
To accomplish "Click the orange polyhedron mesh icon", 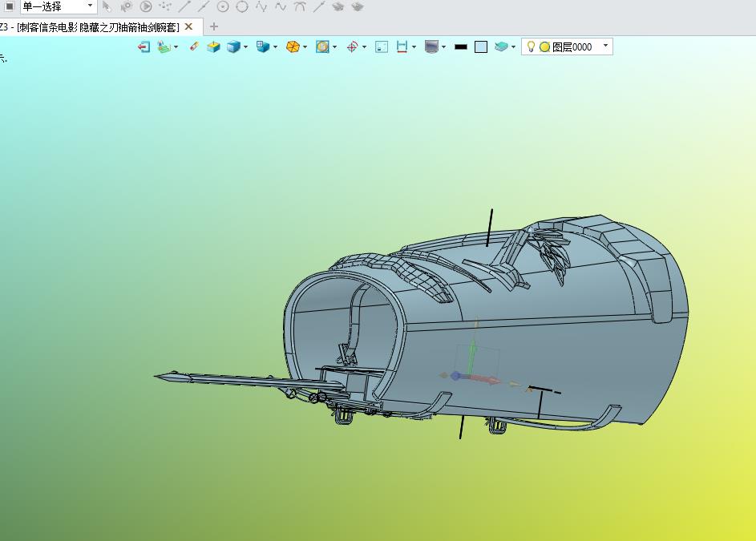I will 293,46.
